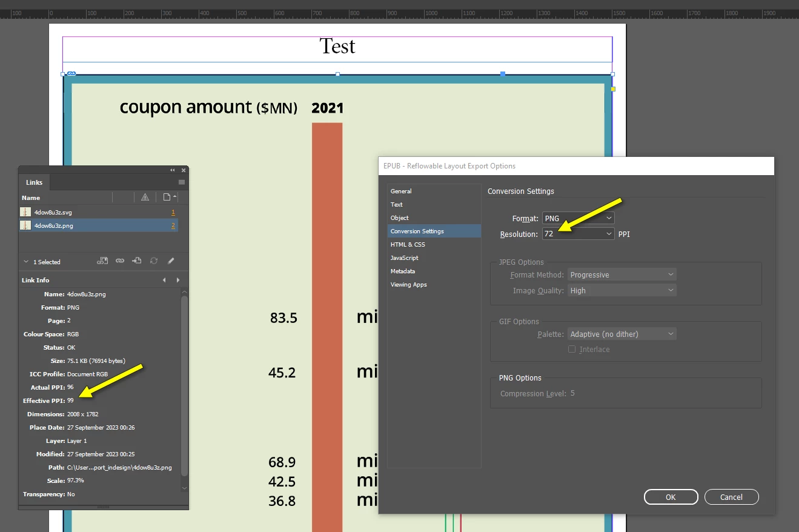Click the Size value 75.1 KB
The width and height of the screenshot is (799, 532).
point(96,361)
